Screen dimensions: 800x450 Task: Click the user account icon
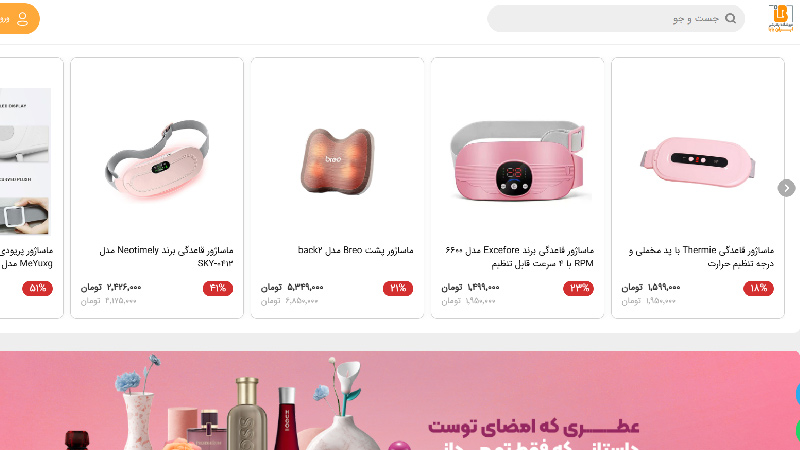(22, 19)
